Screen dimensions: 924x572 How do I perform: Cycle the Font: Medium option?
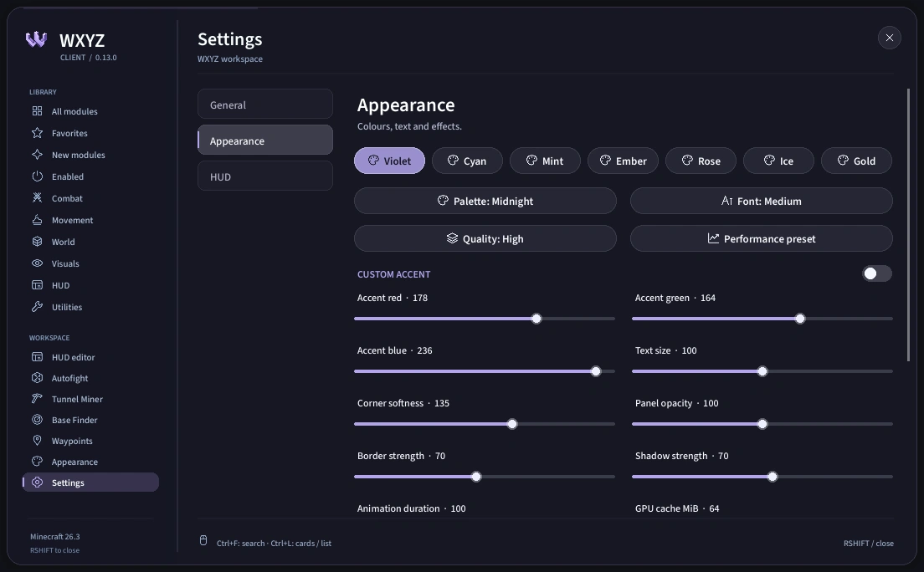click(762, 201)
